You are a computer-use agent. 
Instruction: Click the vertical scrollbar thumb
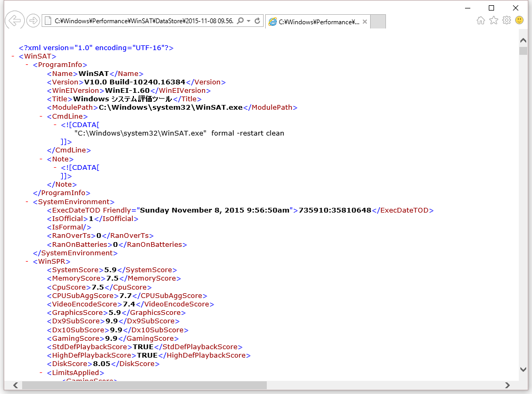523,51
